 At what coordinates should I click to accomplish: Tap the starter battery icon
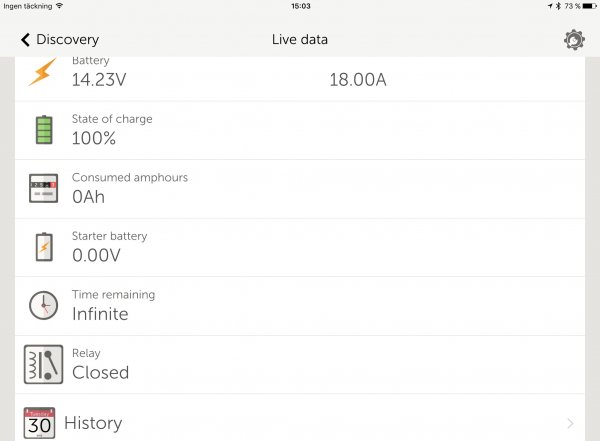click(x=43, y=247)
